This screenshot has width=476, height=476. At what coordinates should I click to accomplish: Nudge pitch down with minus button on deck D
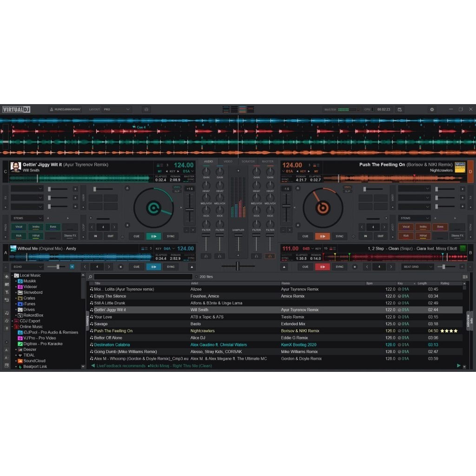click(x=284, y=230)
